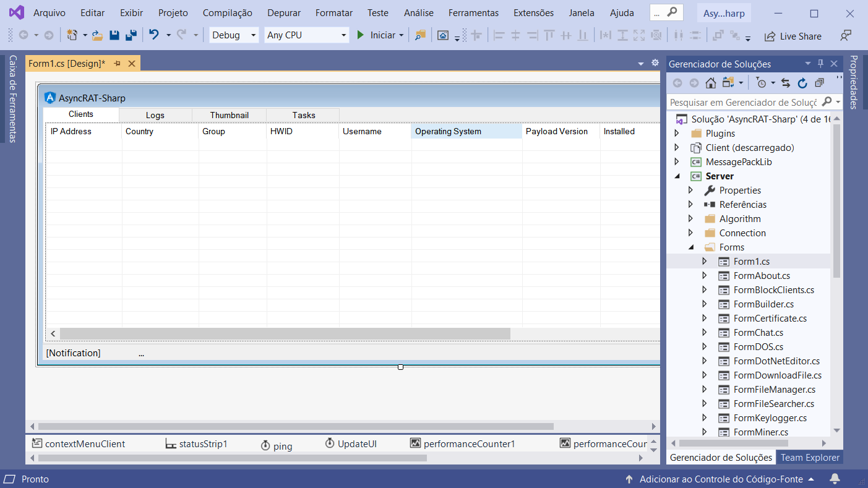Click the Open File folder icon
Screen dimensions: 868x488
(x=97, y=35)
